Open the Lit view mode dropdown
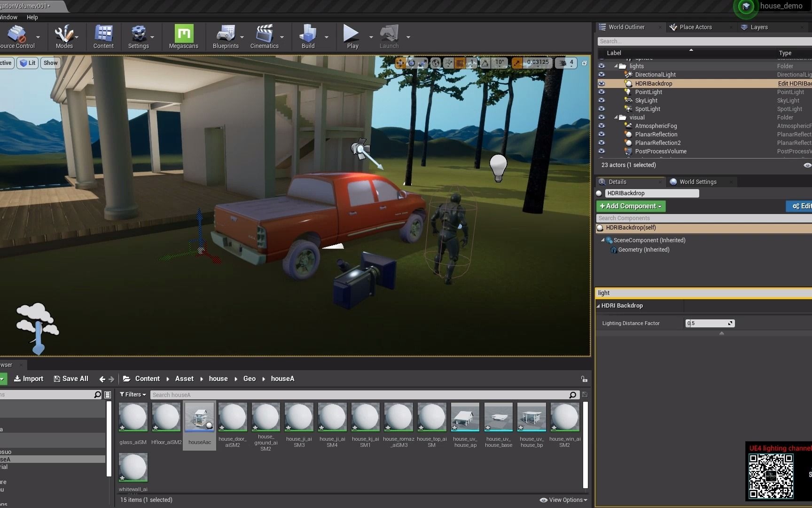812x508 pixels. pyautogui.click(x=27, y=63)
